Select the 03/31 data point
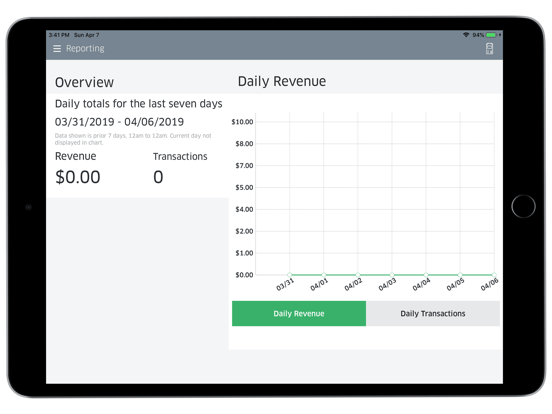Image resolution: width=552 pixels, height=414 pixels. (x=289, y=275)
